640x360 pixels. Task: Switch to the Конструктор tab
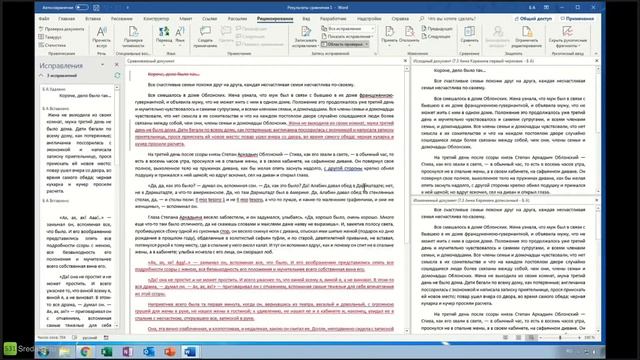coord(156,19)
